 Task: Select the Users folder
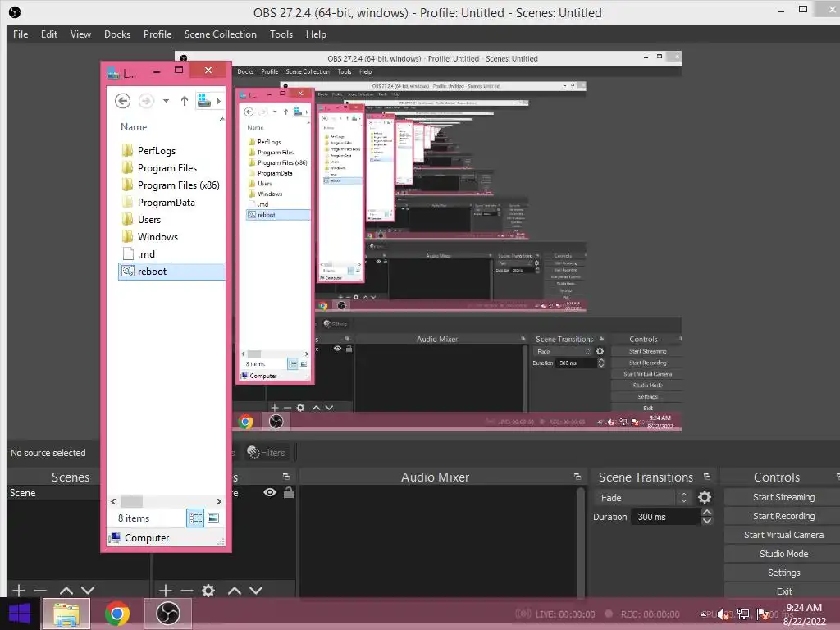tap(148, 220)
